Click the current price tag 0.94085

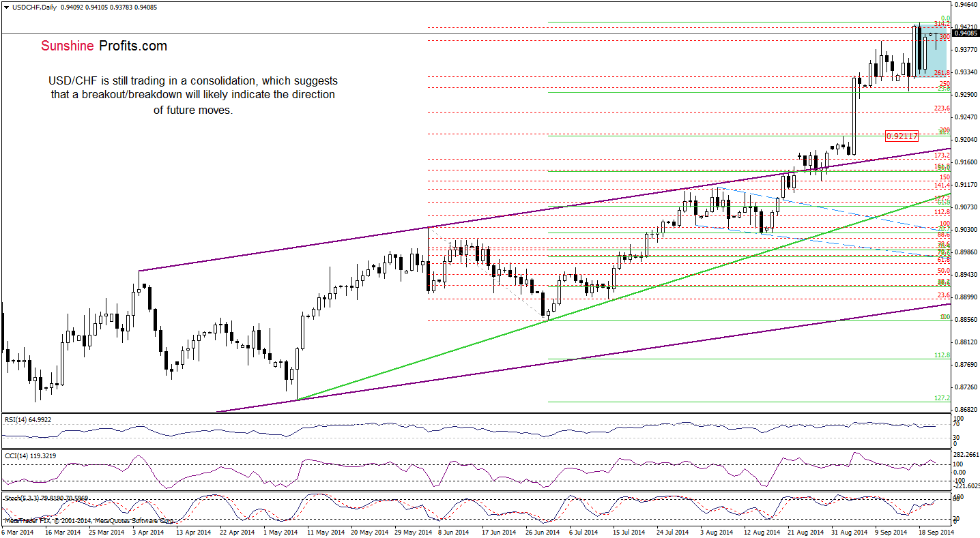click(966, 33)
